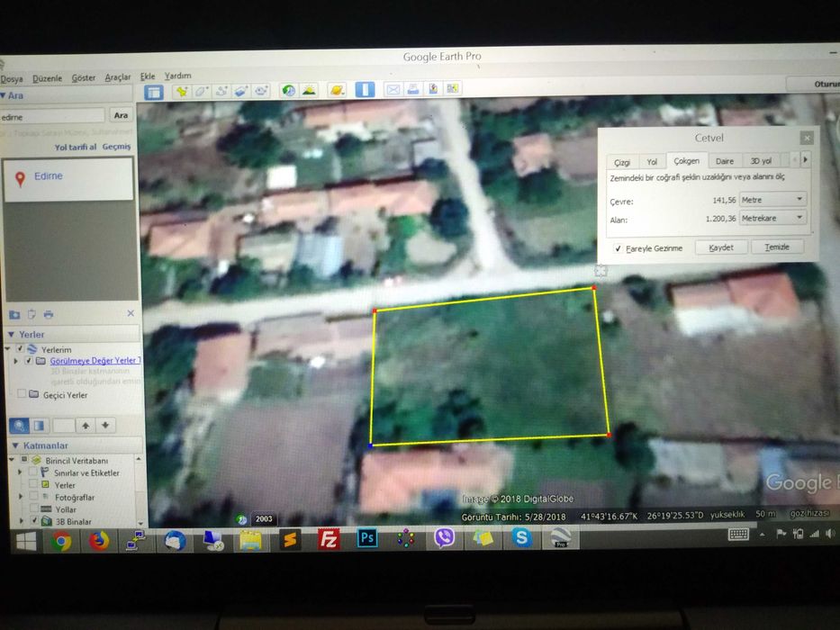Expand the Görülmeye Değer Yerler tree arrow
Image resolution: width=840 pixels, height=630 pixels.
click(15, 361)
